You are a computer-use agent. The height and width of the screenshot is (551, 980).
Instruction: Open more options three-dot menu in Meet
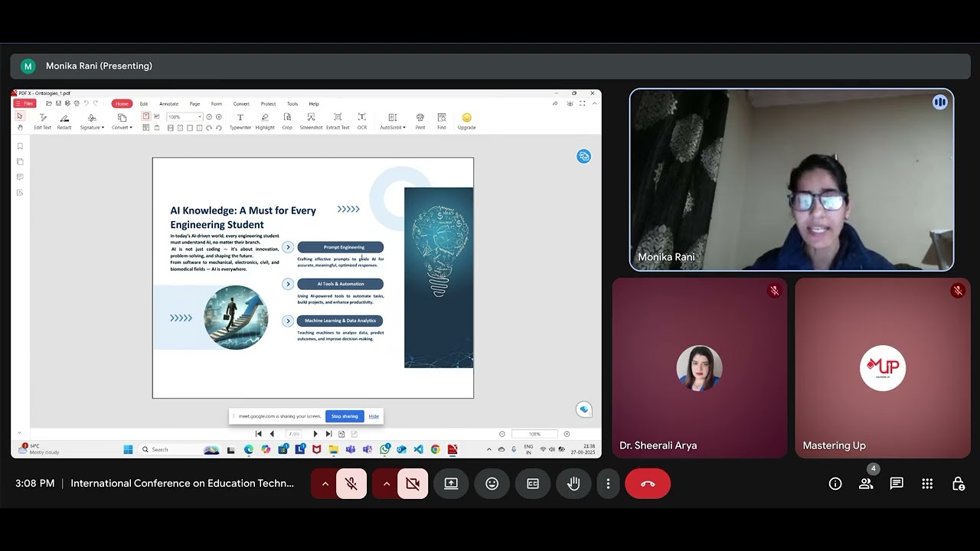[608, 484]
